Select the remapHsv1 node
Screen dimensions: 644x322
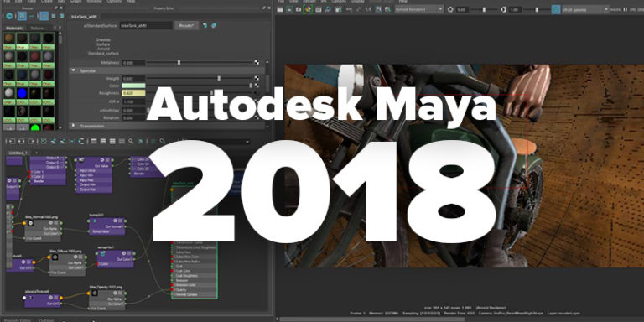[116, 258]
